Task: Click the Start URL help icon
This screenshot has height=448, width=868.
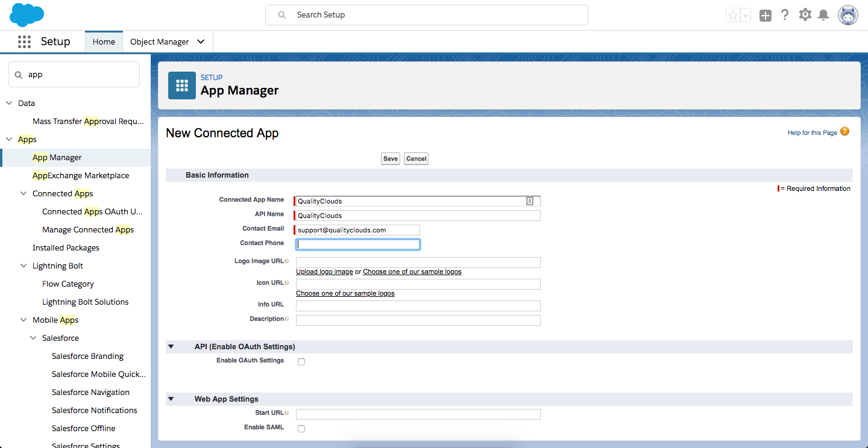Action: [286, 413]
